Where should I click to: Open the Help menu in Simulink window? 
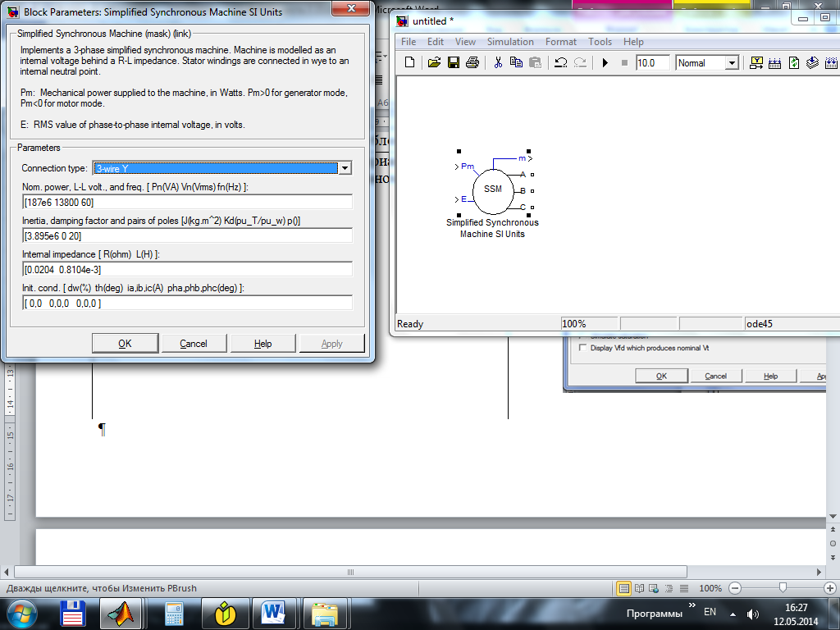pos(633,42)
